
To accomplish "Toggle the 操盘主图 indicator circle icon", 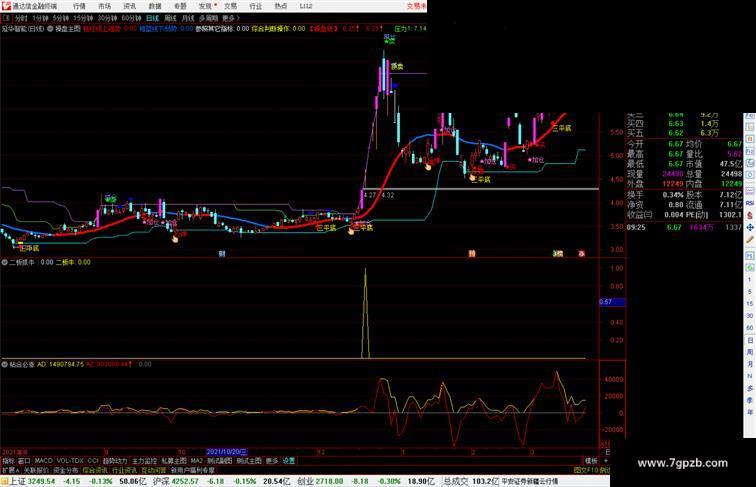I will tap(50, 28).
